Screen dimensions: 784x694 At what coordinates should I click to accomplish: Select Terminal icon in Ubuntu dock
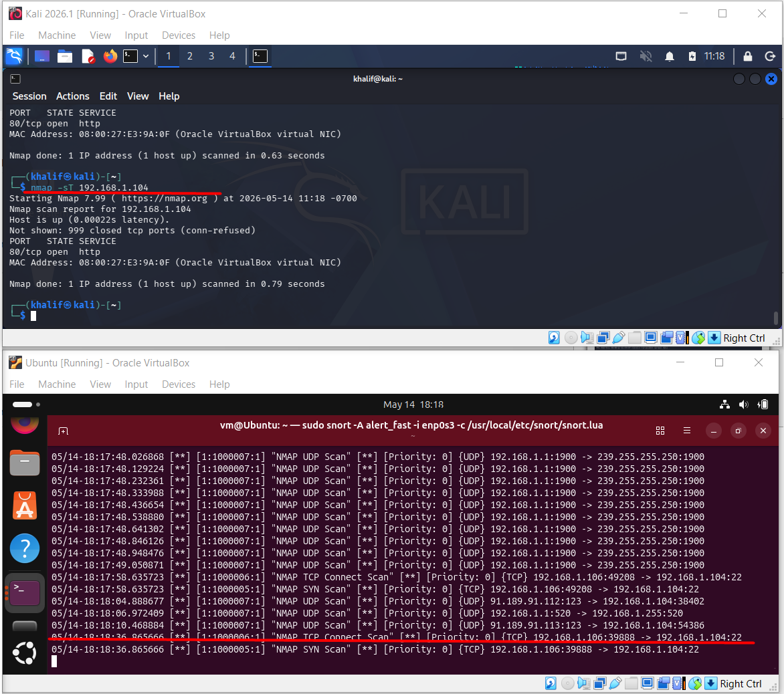pos(25,593)
